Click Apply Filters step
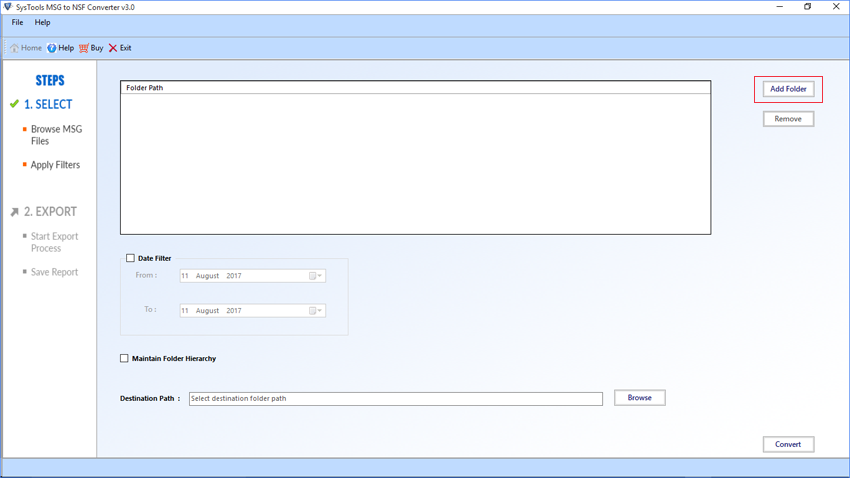 coord(55,165)
